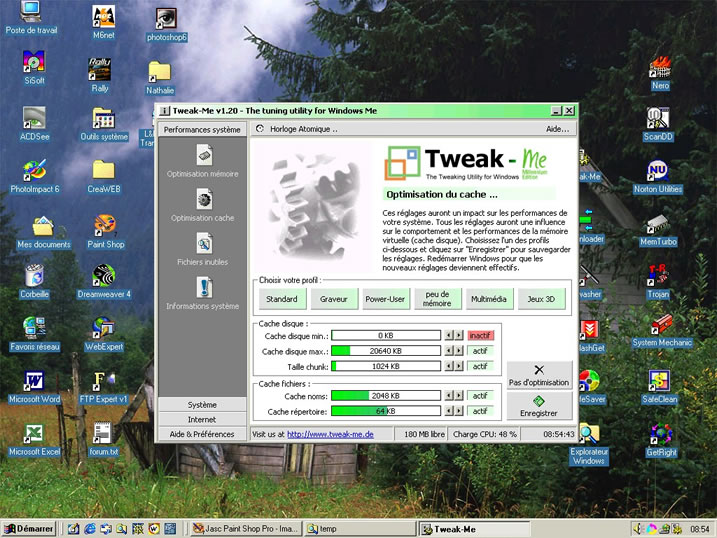Open Aide & Préférences section
Screen dimensions: 717x538
[x=202, y=434]
